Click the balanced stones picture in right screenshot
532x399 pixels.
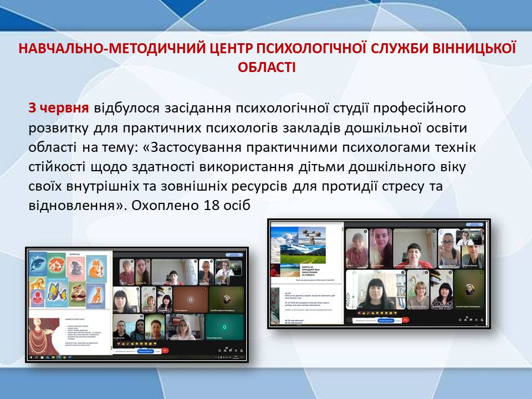[x=312, y=236]
